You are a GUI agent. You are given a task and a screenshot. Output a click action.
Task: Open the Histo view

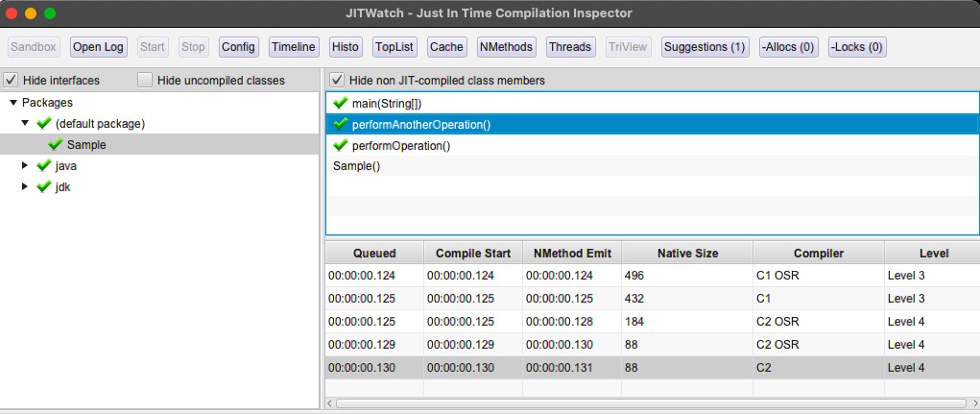(346, 47)
